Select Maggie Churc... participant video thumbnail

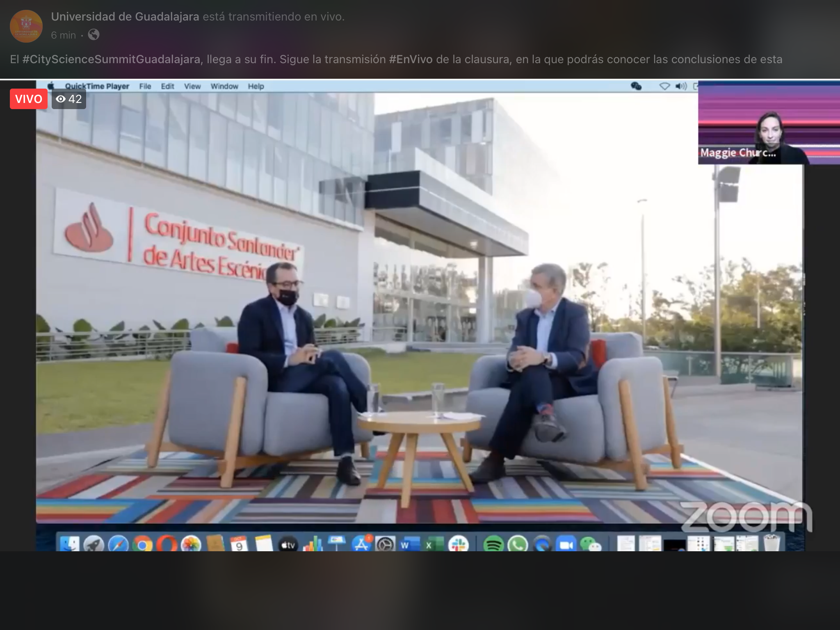click(769, 123)
